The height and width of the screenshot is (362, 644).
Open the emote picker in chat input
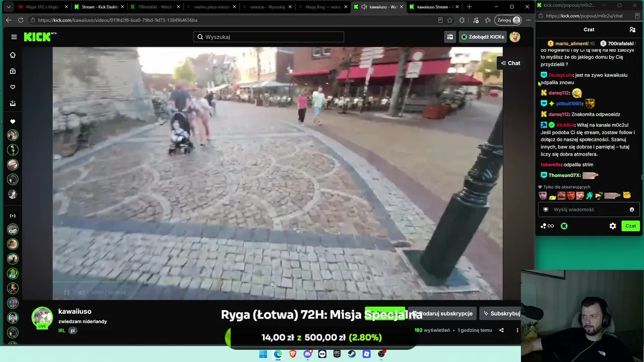click(632, 210)
